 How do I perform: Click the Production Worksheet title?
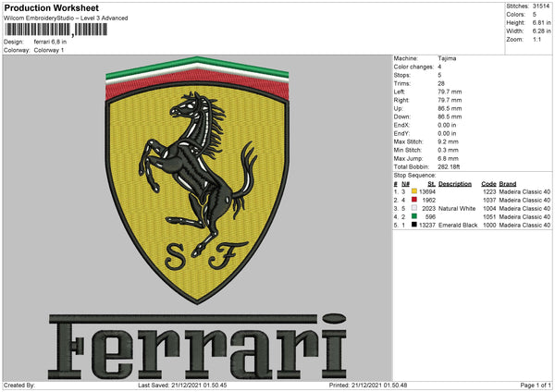point(51,7)
